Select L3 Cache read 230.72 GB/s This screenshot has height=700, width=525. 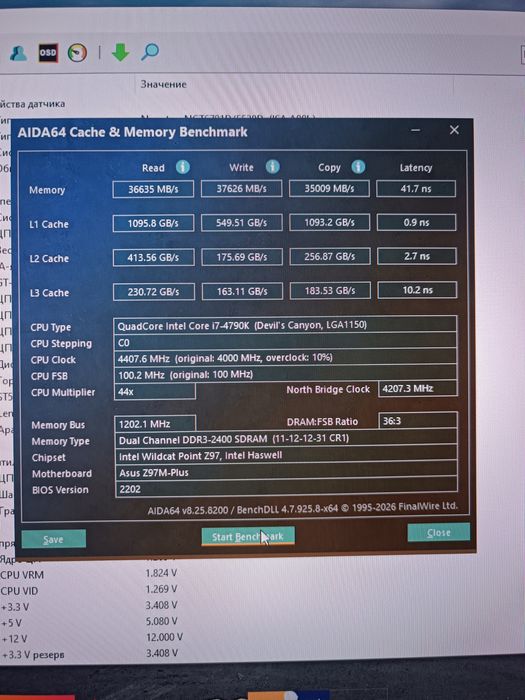pyautogui.click(x=154, y=292)
